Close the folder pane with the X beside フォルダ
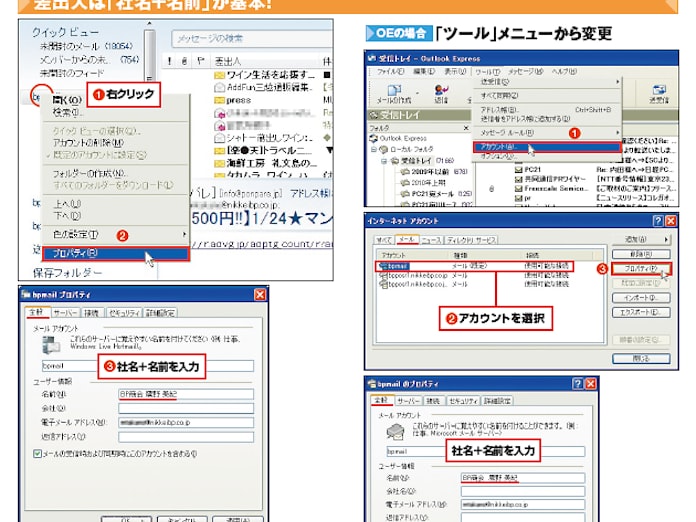This screenshot has width=696, height=522. [466, 128]
